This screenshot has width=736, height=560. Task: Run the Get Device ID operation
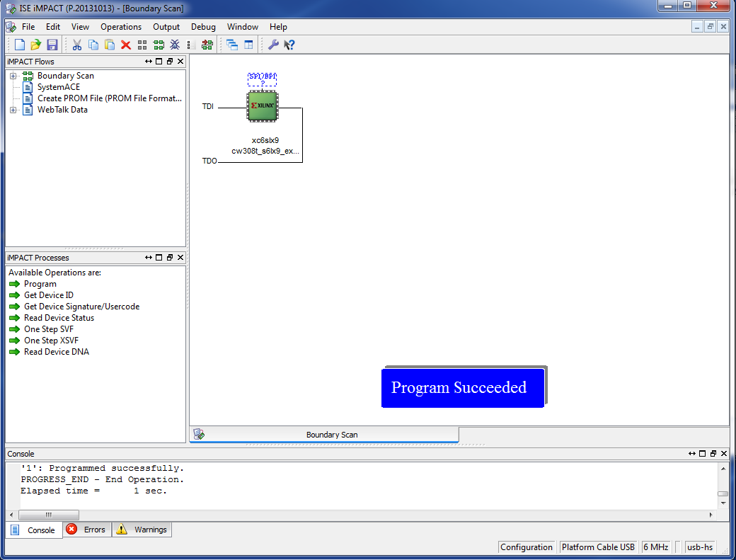pos(49,295)
